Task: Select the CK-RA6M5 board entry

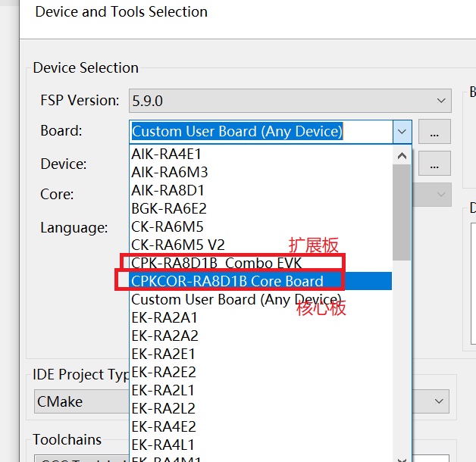Action: tap(261, 227)
